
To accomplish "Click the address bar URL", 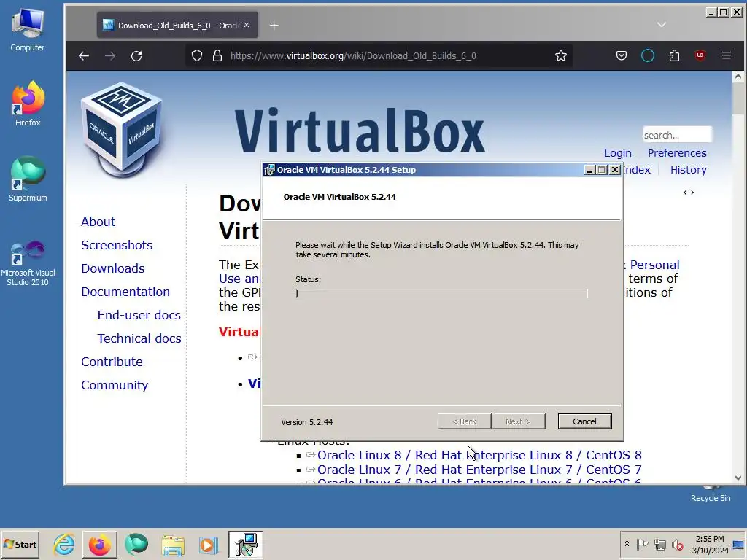I will (353, 55).
